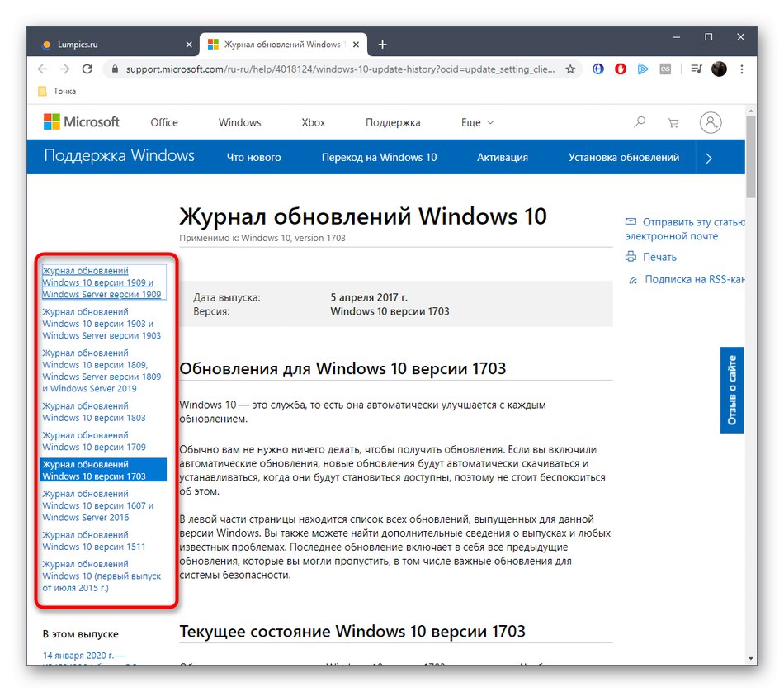Open a new browser tab
This screenshot has width=784, height=692.
click(x=382, y=45)
